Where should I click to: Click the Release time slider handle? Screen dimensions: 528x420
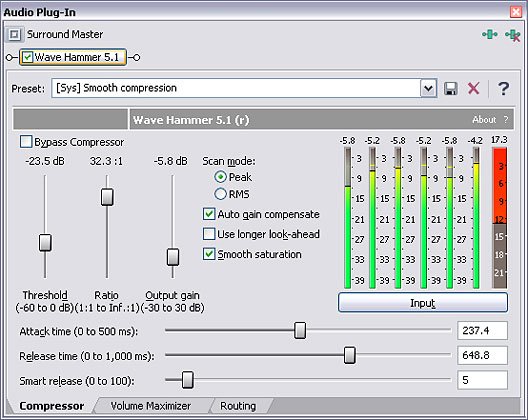tap(350, 355)
